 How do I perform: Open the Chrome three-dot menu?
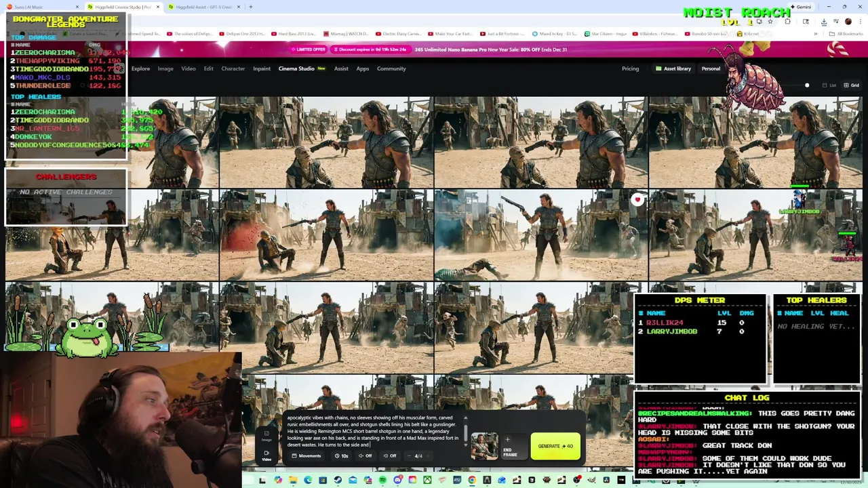861,22
